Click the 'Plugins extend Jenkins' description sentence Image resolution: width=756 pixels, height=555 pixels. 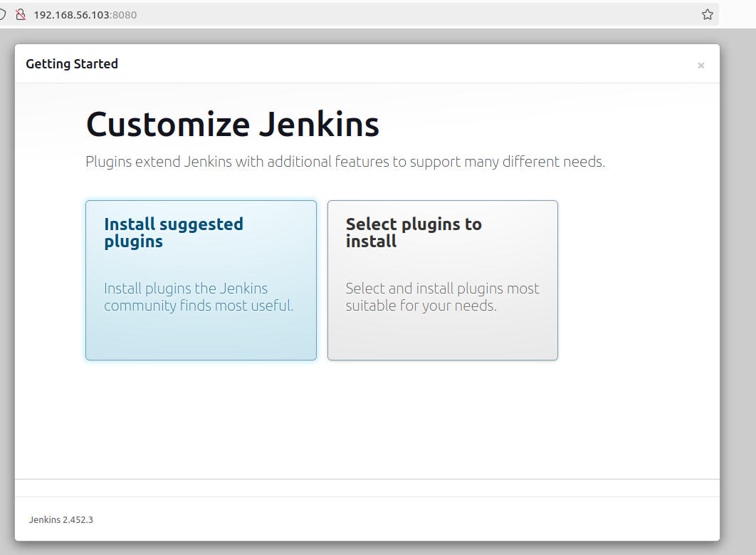click(345, 162)
